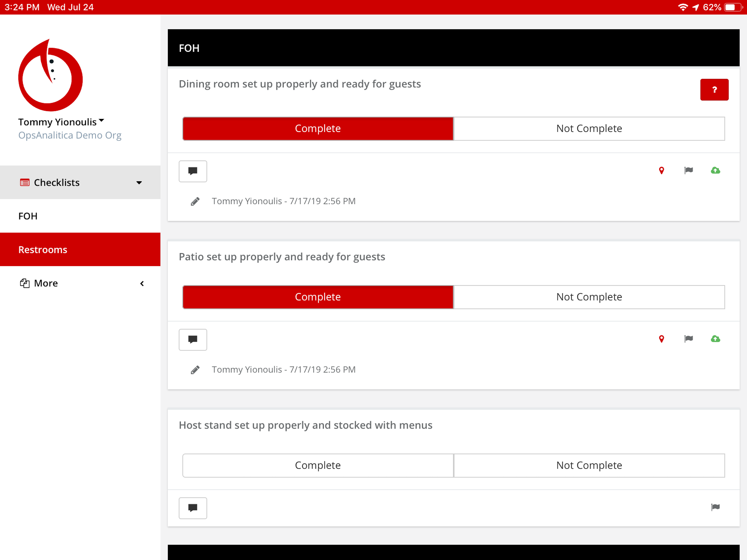Select FOH checklist in sidebar
The width and height of the screenshot is (747, 560).
(28, 216)
